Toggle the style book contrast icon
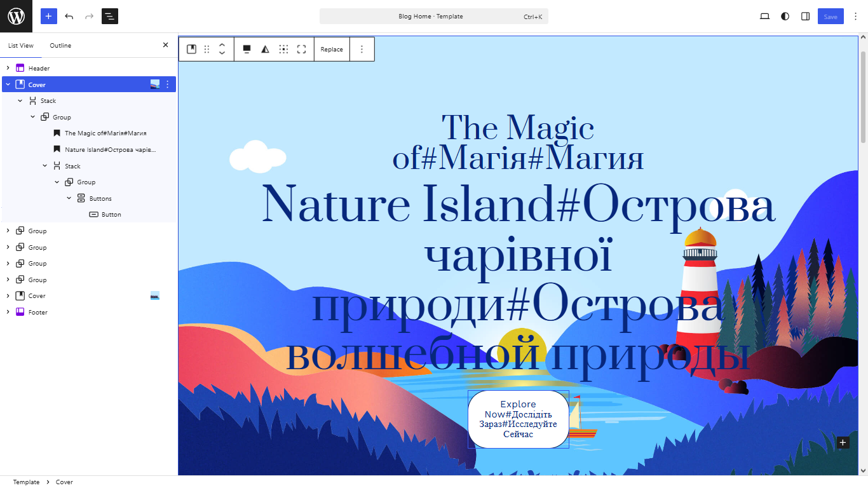 tap(785, 17)
